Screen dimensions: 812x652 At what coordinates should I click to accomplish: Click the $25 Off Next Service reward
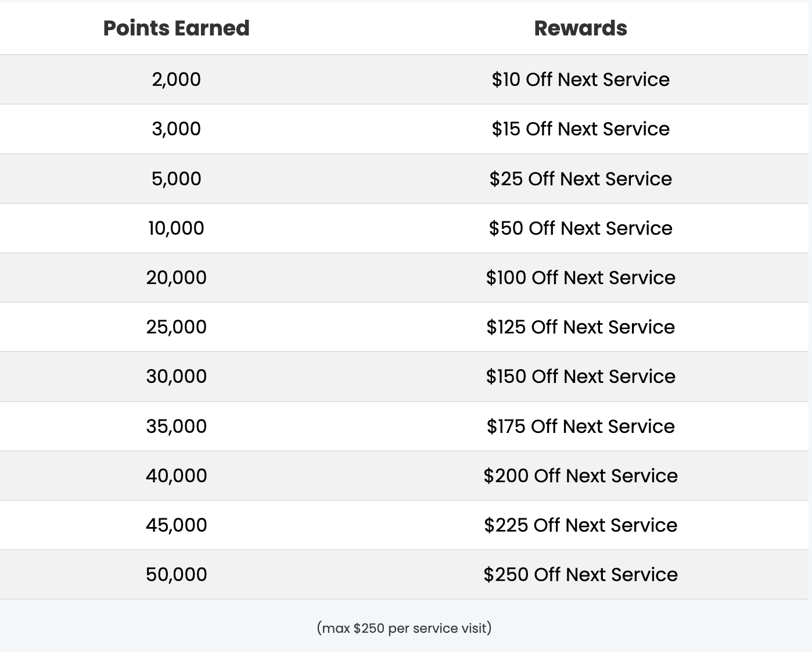580,179
